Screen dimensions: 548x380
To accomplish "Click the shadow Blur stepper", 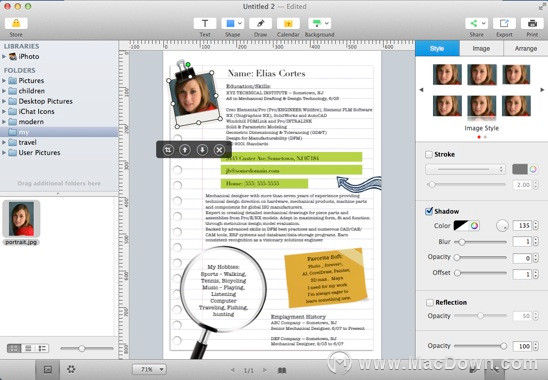I will (536, 242).
